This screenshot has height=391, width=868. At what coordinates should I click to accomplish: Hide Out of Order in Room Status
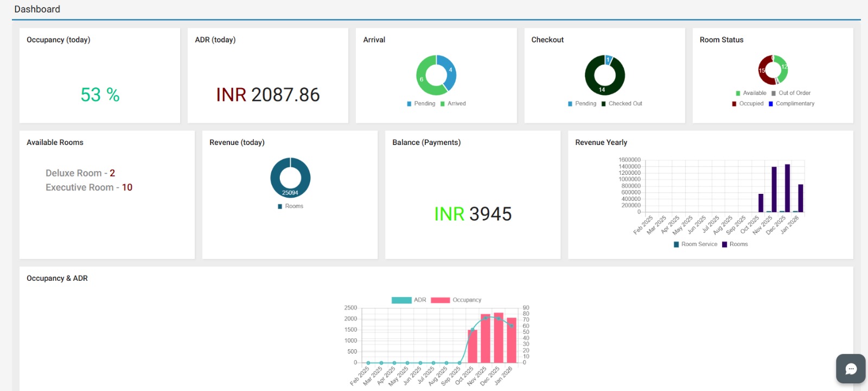pos(791,93)
